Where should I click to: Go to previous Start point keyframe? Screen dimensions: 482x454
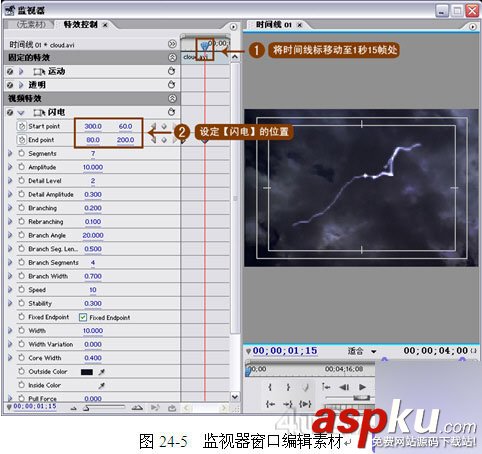click(154, 126)
